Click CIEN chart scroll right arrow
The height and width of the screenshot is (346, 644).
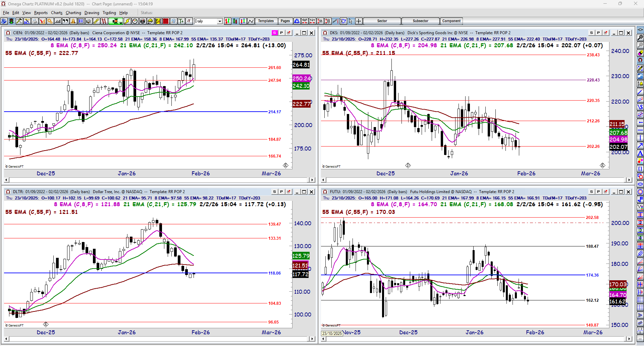click(x=312, y=180)
